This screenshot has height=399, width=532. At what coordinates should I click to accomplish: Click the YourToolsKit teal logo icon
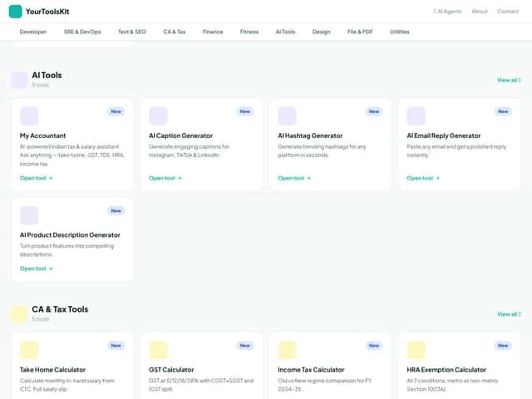coord(15,11)
